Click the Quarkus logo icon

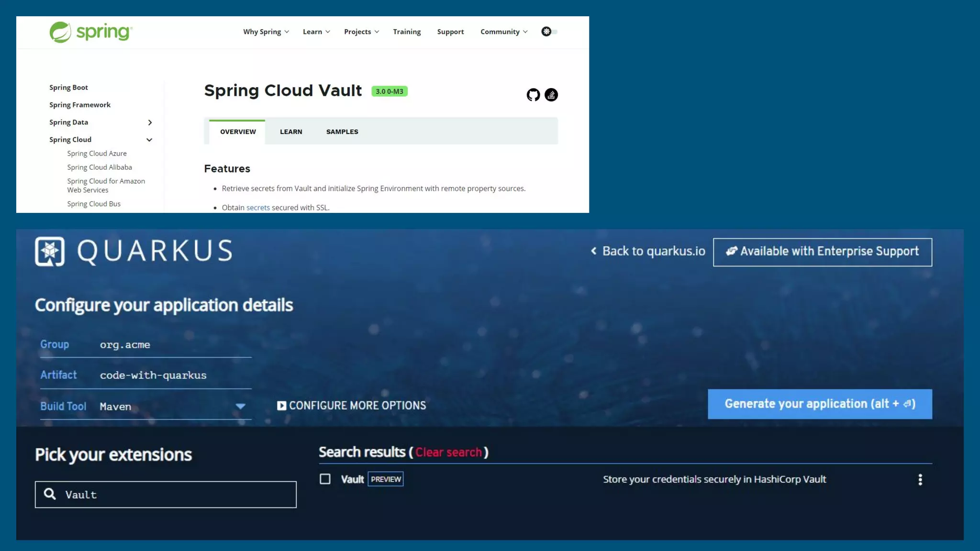(x=50, y=251)
